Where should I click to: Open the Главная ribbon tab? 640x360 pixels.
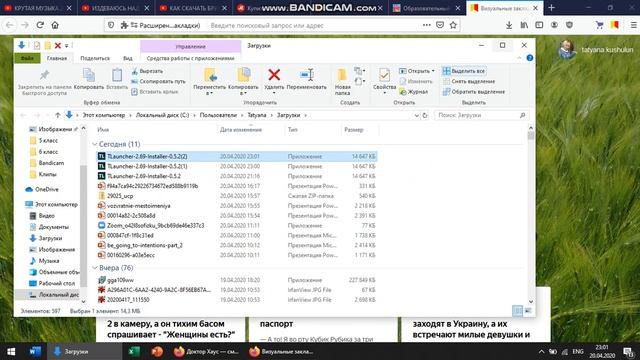[57, 58]
